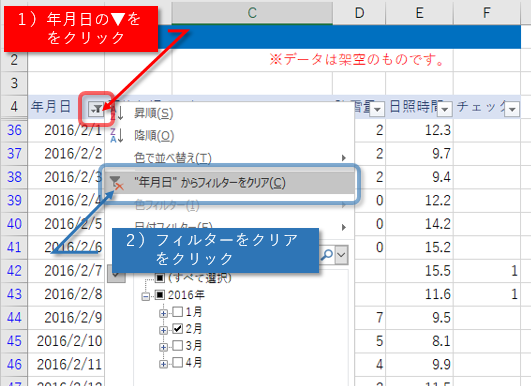Click 日照時間 value 11.6
This screenshot has height=386, width=531.
419,294
